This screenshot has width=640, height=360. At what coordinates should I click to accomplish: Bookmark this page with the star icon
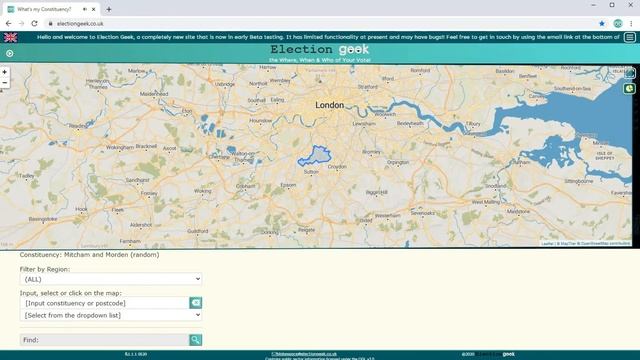point(602,24)
